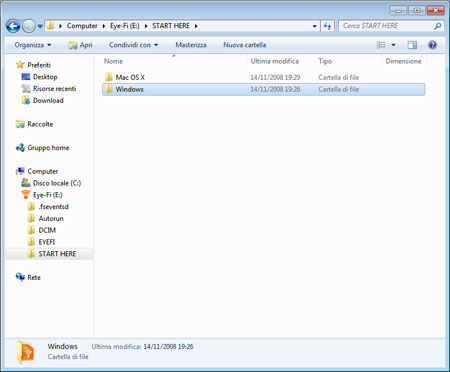Select Eye-Fi (E:) in the address breadcrumb
Image resolution: width=450 pixels, height=372 pixels.
(125, 26)
